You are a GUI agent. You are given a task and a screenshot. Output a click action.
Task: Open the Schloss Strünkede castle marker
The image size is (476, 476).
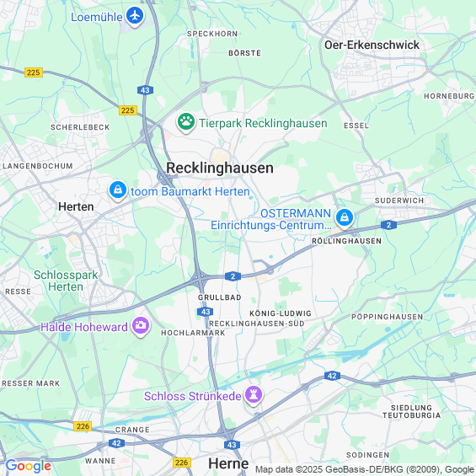254,394
